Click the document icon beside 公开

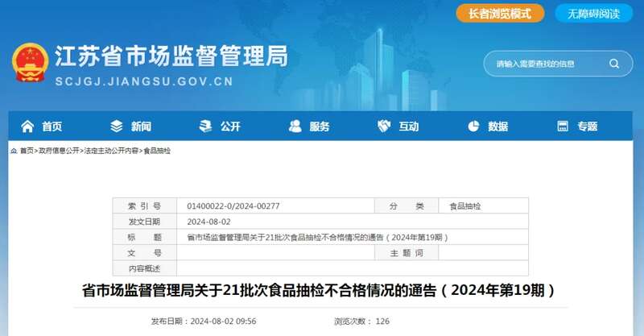205,127
